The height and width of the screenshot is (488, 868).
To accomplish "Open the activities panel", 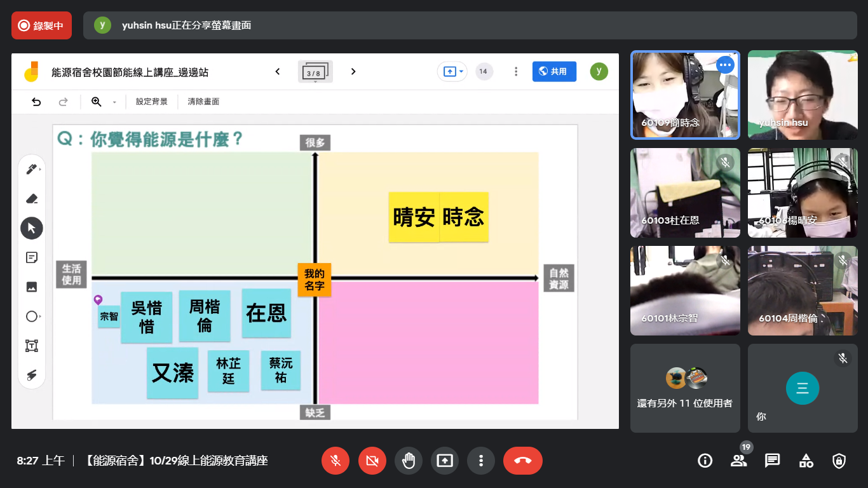I will pos(806,461).
